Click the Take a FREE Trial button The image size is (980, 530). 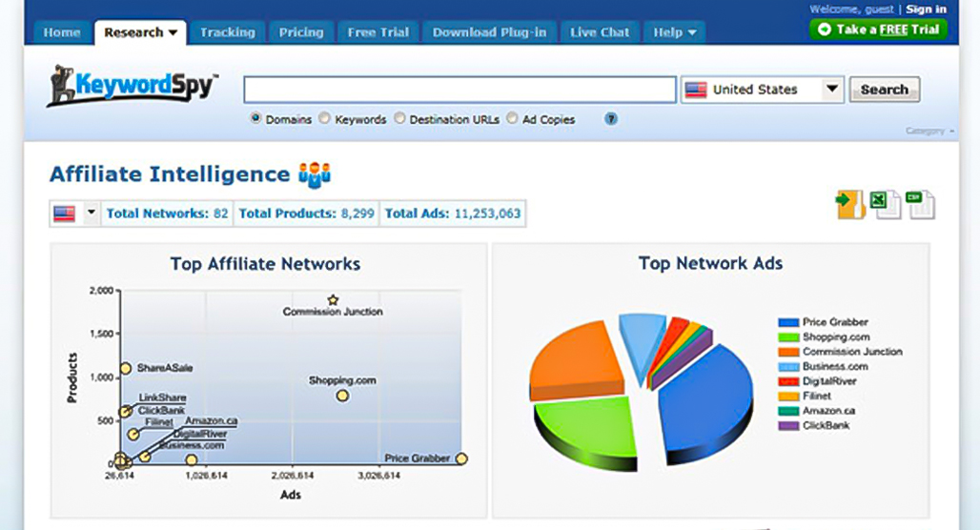pyautogui.click(x=878, y=30)
